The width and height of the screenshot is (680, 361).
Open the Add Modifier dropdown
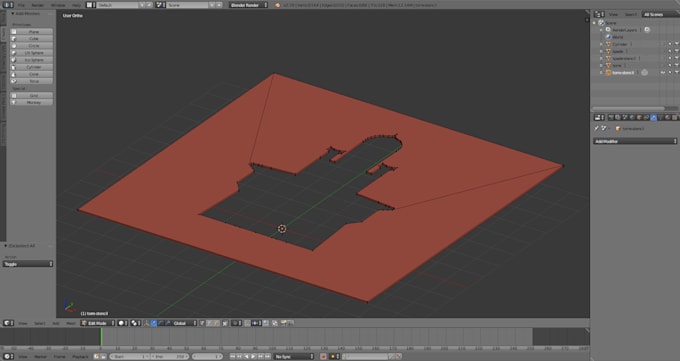635,141
